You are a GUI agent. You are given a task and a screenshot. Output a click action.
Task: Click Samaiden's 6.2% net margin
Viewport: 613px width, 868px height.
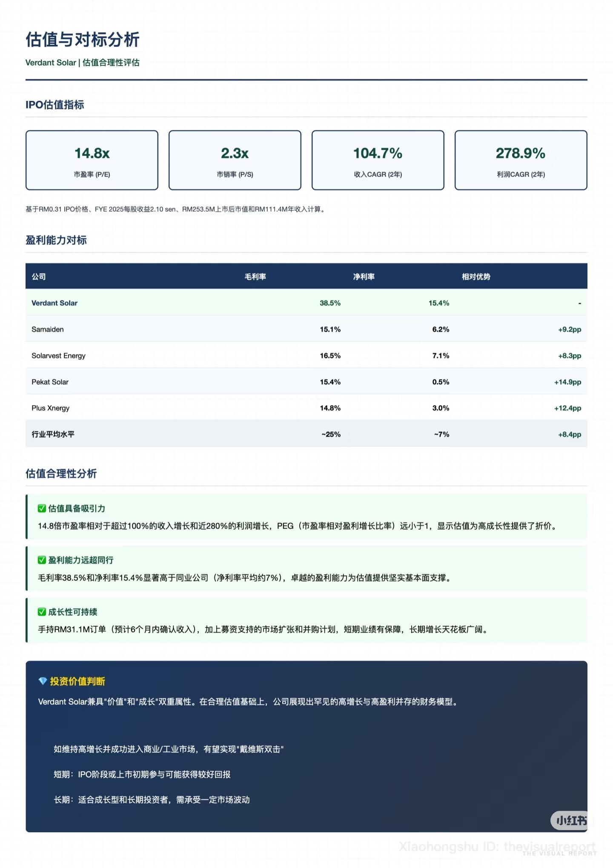(441, 329)
